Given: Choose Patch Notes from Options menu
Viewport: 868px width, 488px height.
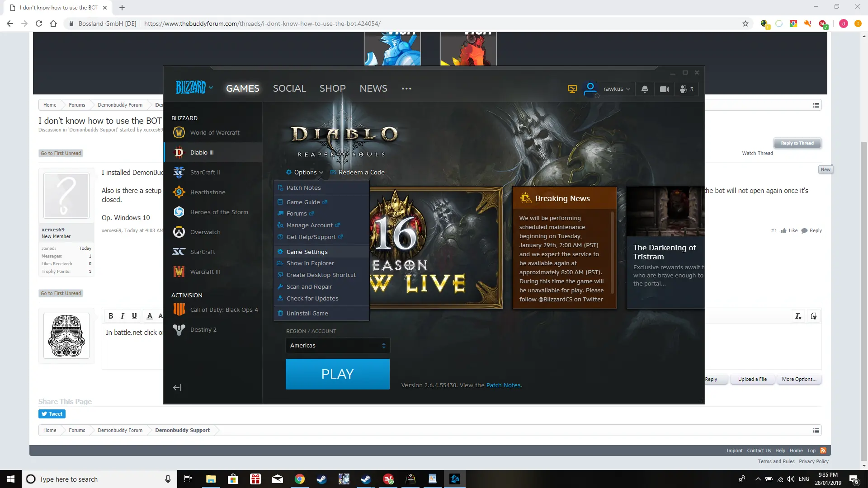Looking at the screenshot, I should 321,188.
